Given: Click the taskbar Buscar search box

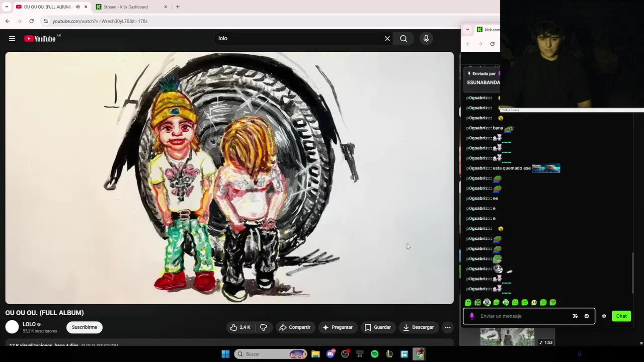Looking at the screenshot, I should point(272,354).
